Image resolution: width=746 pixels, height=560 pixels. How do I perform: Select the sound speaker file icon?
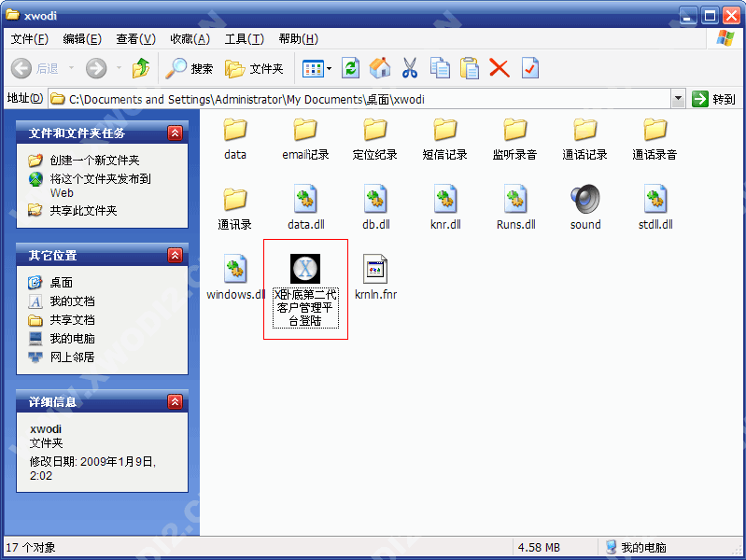[x=585, y=199]
